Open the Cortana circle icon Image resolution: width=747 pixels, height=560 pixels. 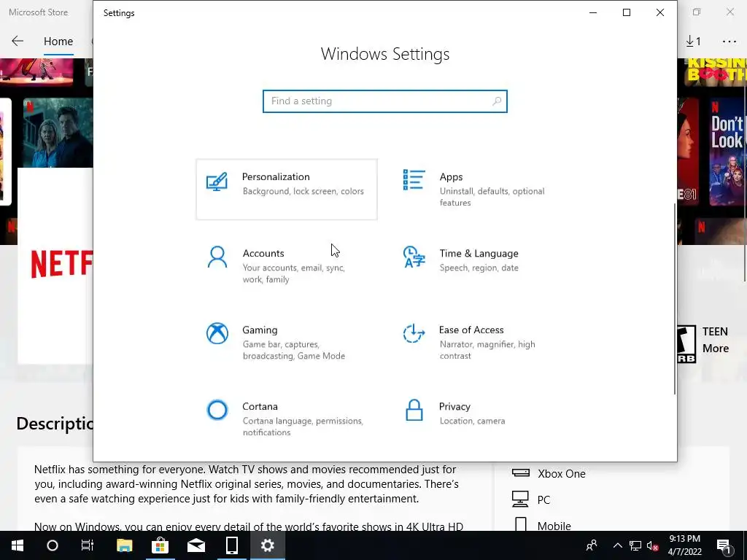(x=217, y=410)
